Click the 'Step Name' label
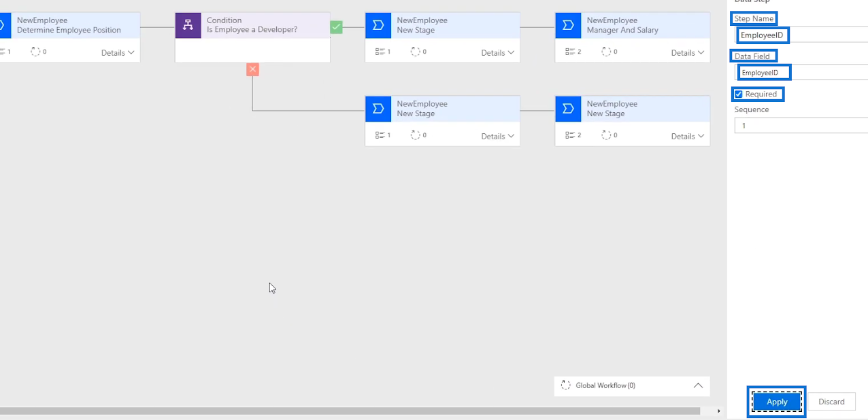Image resolution: width=868 pixels, height=420 pixels. pyautogui.click(x=754, y=18)
